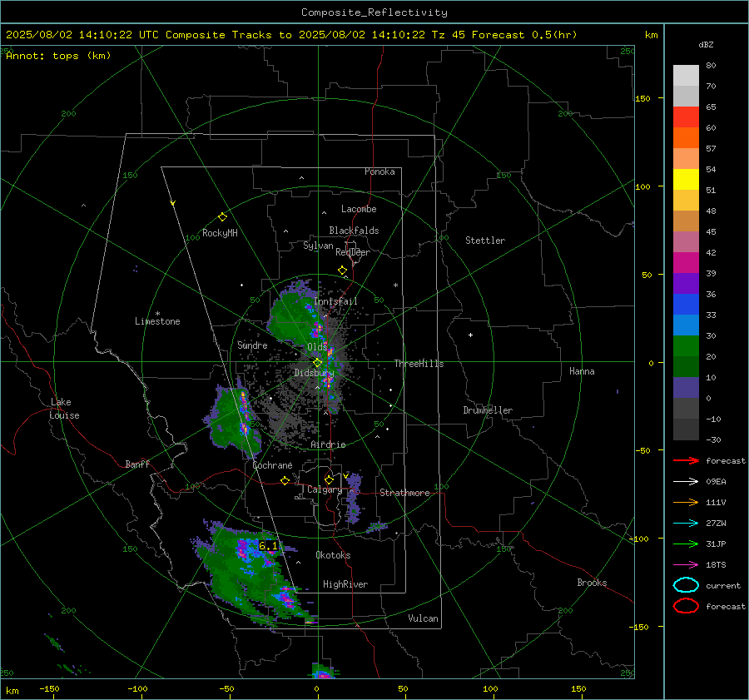Click the cyan current ellipse legend icon
The width and height of the screenshot is (749, 700).
pos(686,585)
